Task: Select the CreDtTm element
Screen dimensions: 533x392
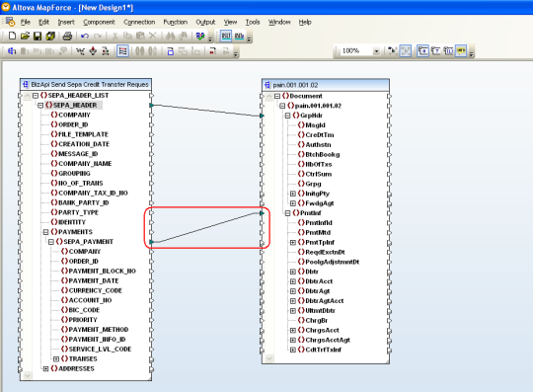Action: click(320, 135)
